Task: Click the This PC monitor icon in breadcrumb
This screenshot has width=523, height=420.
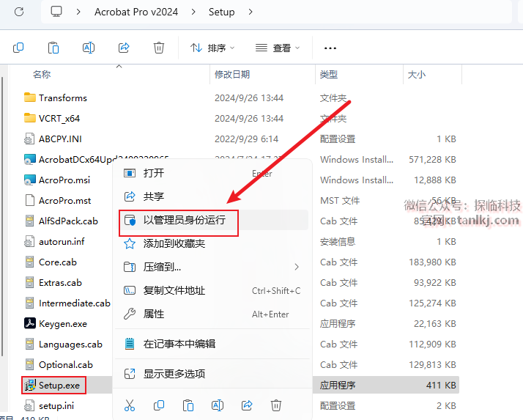Action: point(56,12)
